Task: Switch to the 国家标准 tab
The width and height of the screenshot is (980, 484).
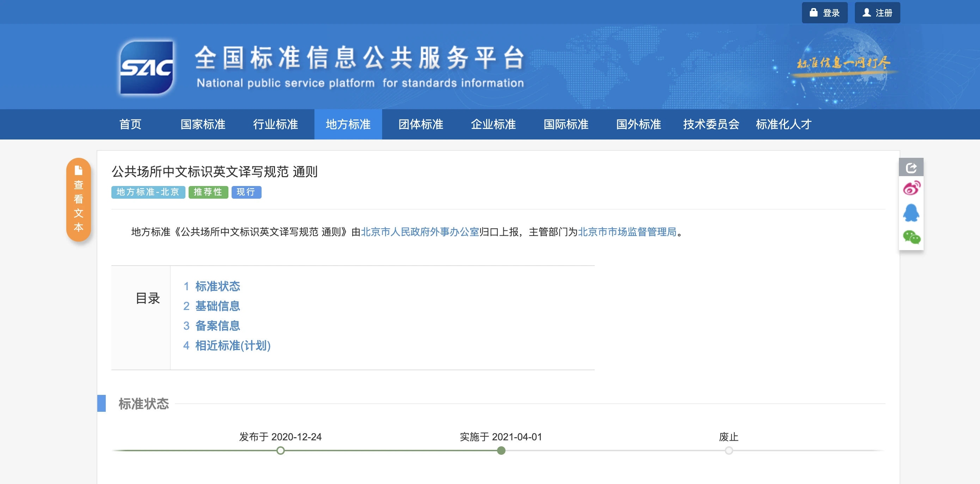Action: (x=203, y=124)
